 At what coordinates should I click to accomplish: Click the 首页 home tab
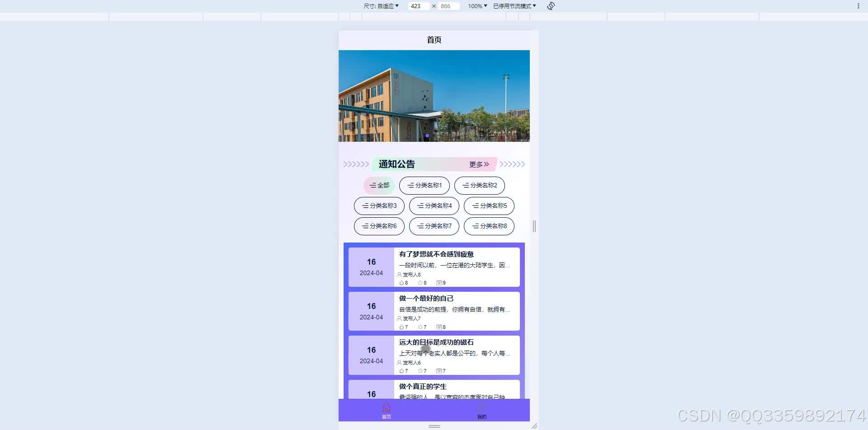(x=386, y=411)
